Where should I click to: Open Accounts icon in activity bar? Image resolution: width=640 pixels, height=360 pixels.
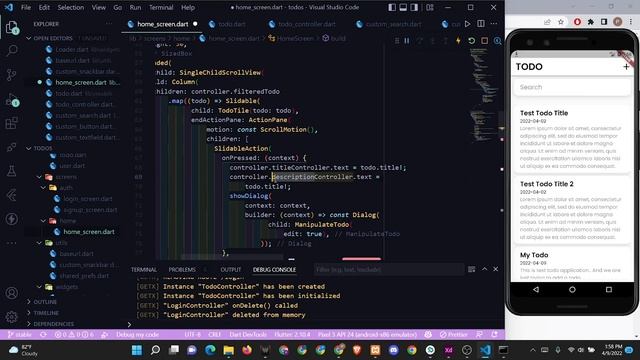point(12,293)
